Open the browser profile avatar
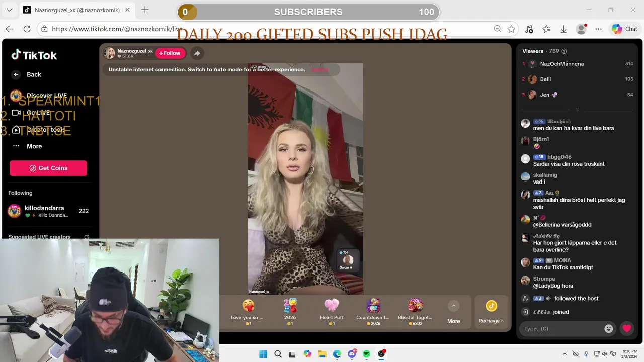The height and width of the screenshot is (362, 644). click(x=581, y=29)
